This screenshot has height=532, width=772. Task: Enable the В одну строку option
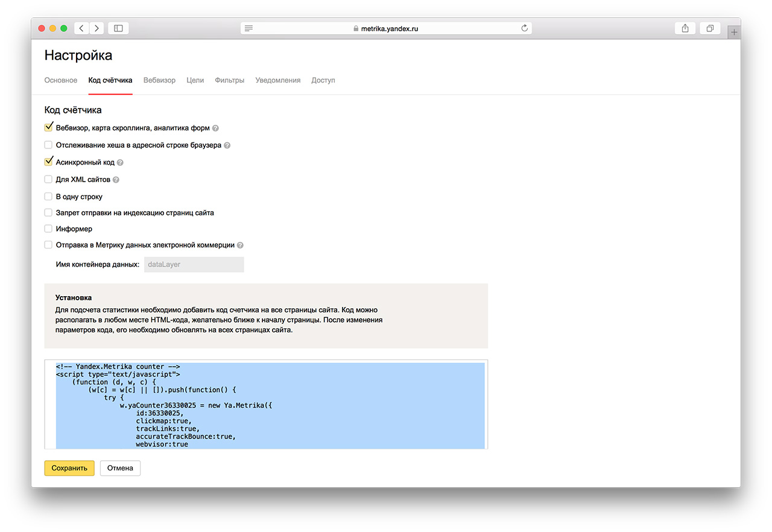48,197
